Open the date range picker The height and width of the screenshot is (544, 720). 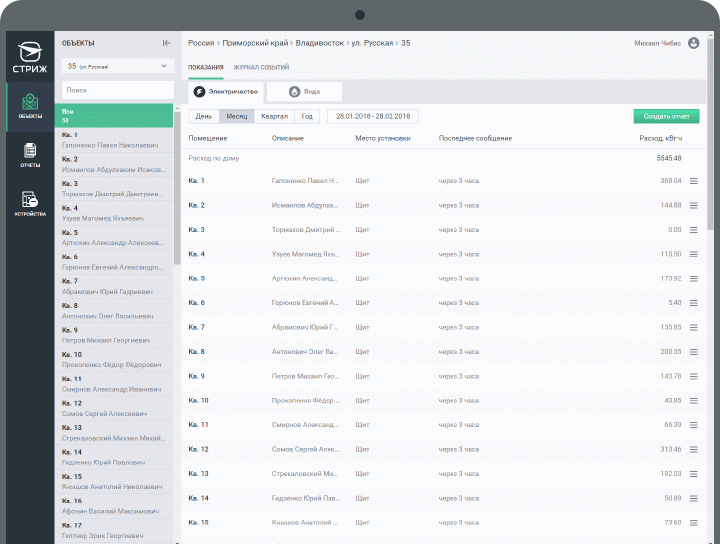(373, 116)
